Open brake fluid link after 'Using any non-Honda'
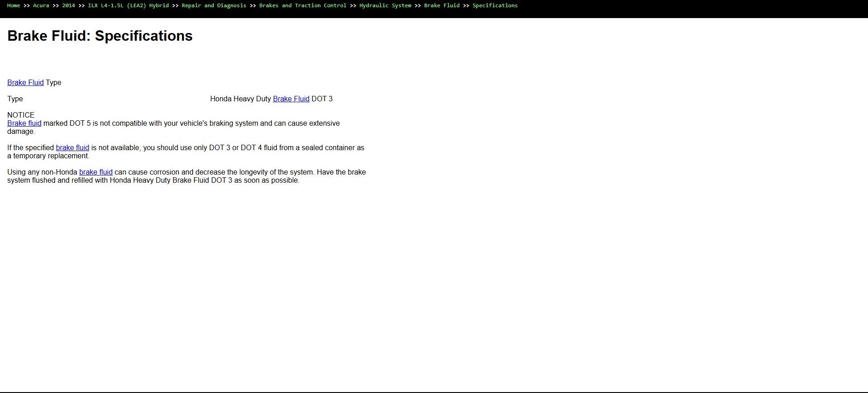868x393 pixels. tap(96, 172)
